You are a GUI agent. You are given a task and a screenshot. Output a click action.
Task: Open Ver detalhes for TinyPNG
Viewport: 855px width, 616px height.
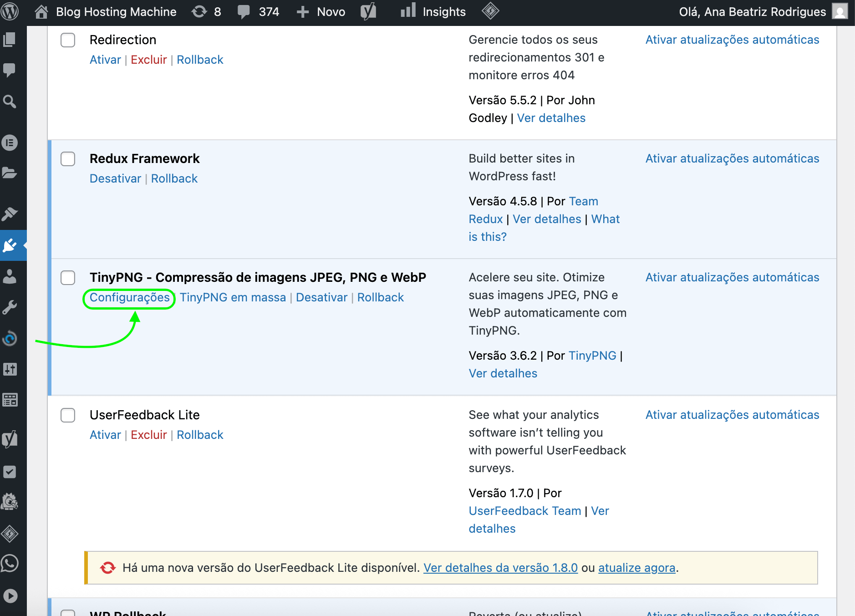pyautogui.click(x=503, y=373)
